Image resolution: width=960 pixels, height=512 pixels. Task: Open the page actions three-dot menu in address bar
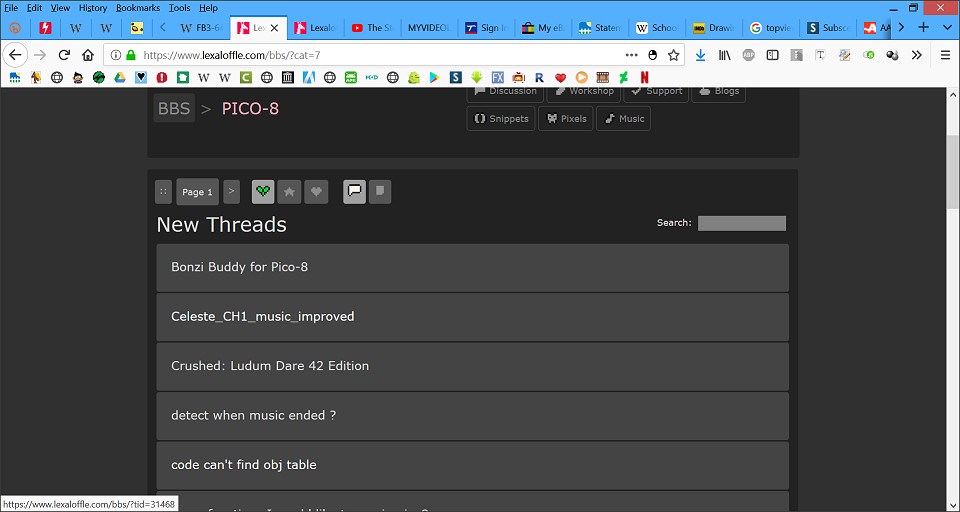(x=631, y=55)
